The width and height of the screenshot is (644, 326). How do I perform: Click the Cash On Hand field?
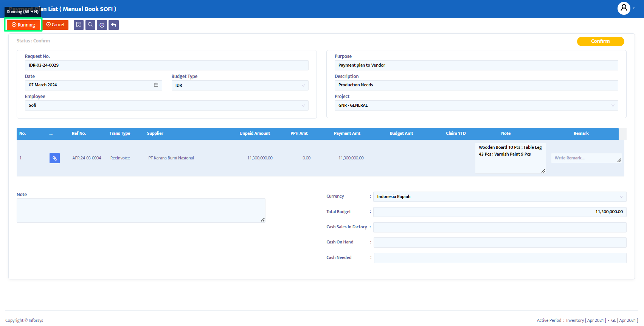click(x=500, y=242)
